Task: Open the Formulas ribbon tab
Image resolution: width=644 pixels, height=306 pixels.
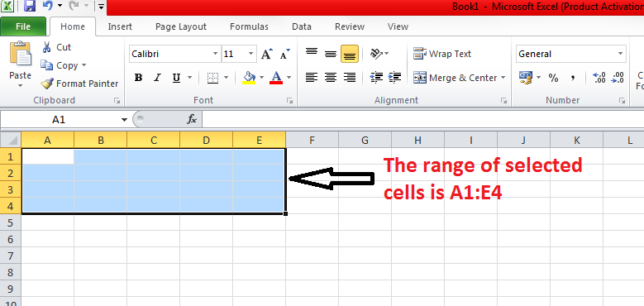Action: [x=249, y=26]
